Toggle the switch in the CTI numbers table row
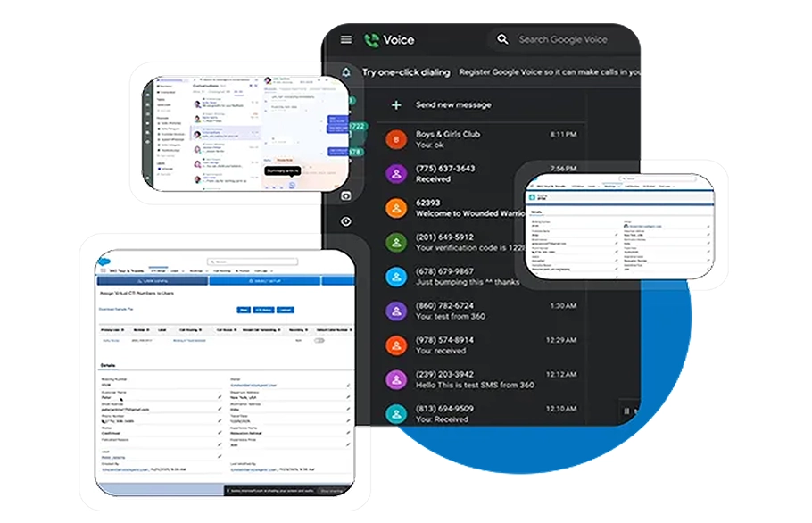812x523 pixels. tap(319, 341)
